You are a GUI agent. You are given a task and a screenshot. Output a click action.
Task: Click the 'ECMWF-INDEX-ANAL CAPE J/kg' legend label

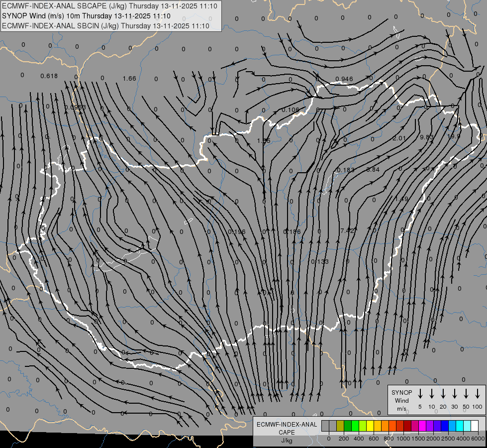287,432
